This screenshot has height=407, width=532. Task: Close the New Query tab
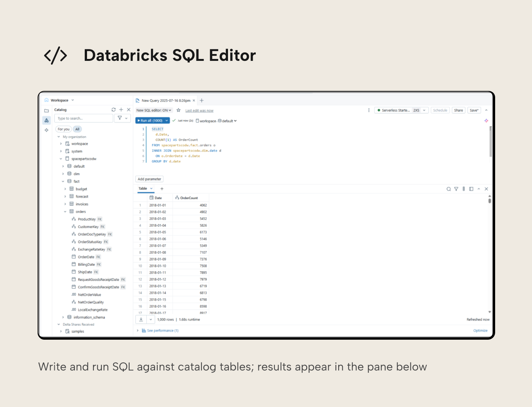pos(194,100)
